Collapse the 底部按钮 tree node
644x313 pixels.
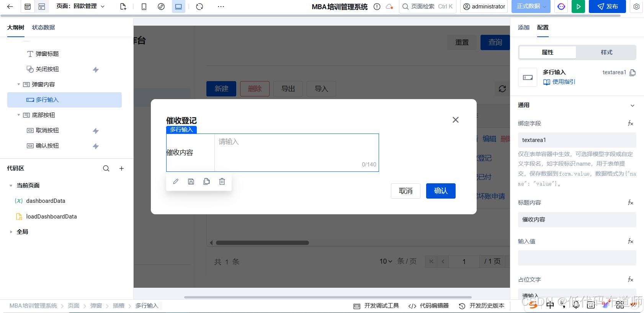18,115
